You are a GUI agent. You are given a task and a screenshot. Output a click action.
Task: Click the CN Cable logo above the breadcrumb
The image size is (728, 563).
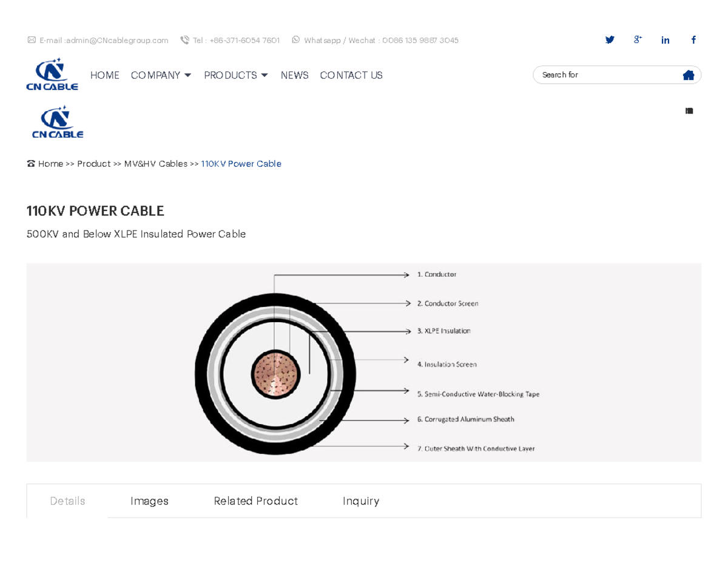(x=58, y=122)
